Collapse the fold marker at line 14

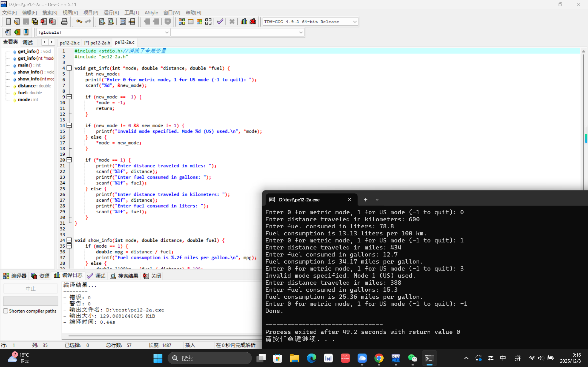point(69,125)
